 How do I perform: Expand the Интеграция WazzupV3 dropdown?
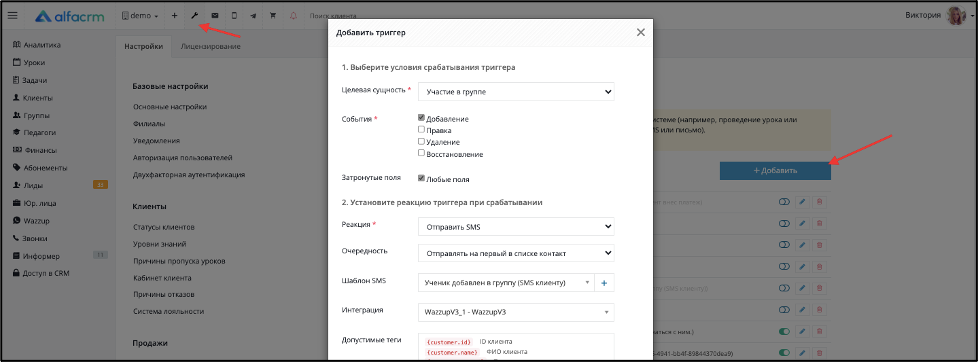(516, 312)
